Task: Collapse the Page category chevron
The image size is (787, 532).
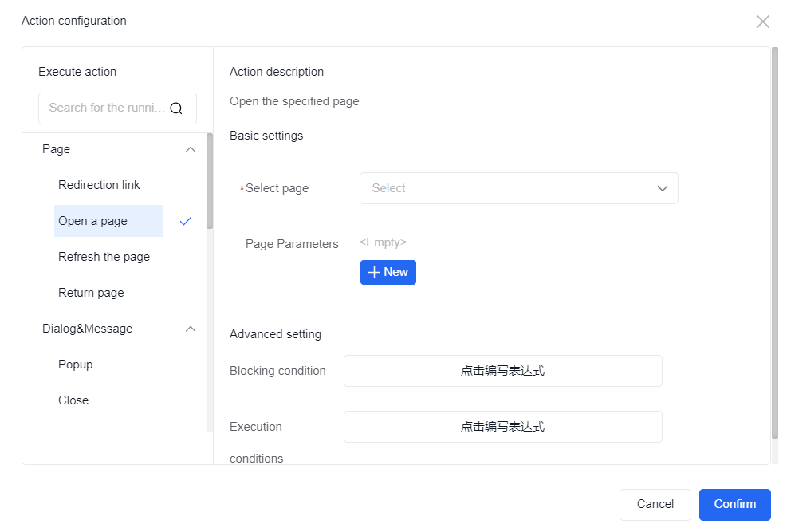Action: click(x=191, y=150)
